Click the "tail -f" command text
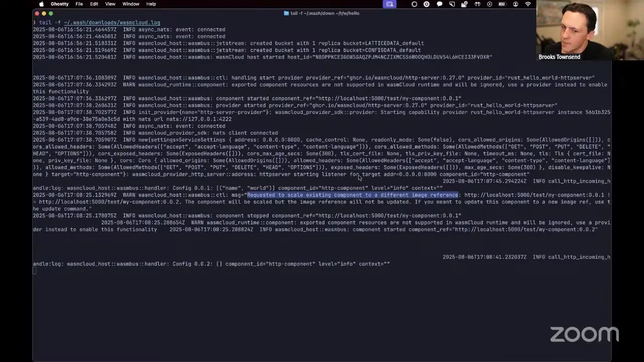Viewport: 644px width, 362px height. point(50,23)
